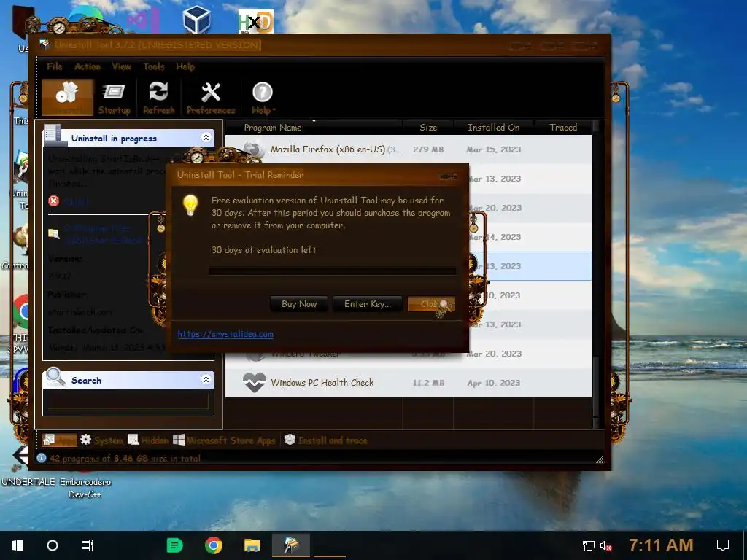Click the Apr 10, 2023 install date
The image size is (747, 560).
[x=493, y=383]
